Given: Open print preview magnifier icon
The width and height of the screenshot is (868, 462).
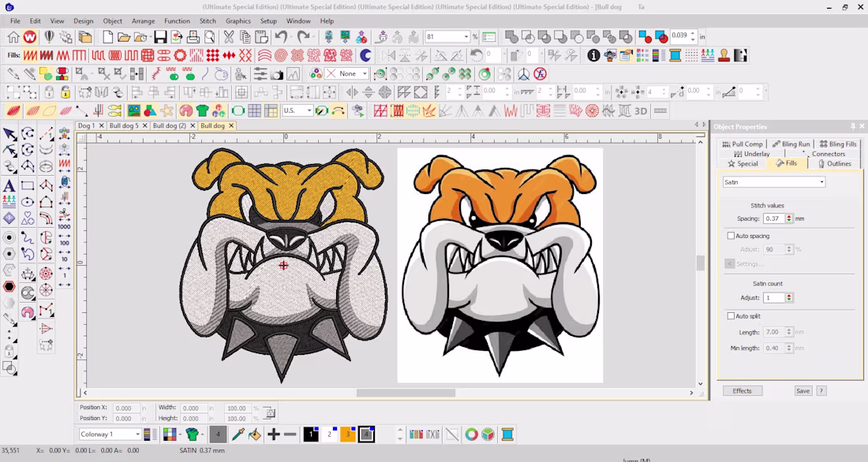Looking at the screenshot, I should pyautogui.click(x=209, y=37).
